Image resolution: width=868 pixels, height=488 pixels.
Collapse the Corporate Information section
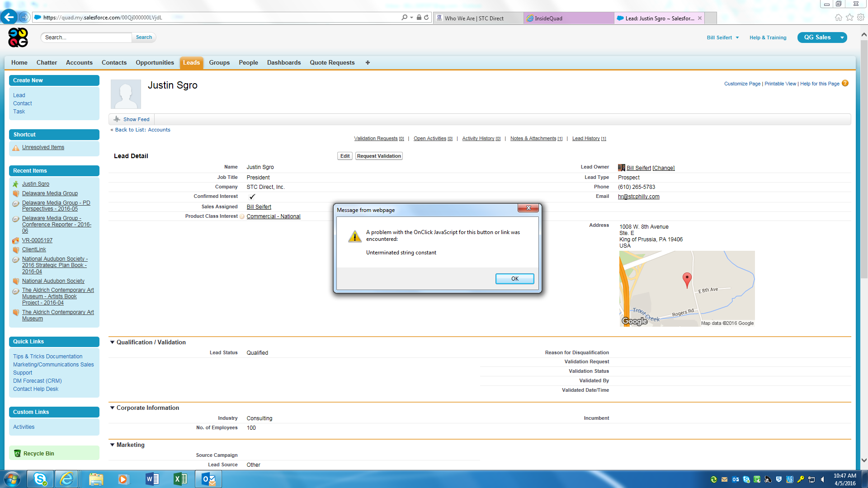click(112, 408)
